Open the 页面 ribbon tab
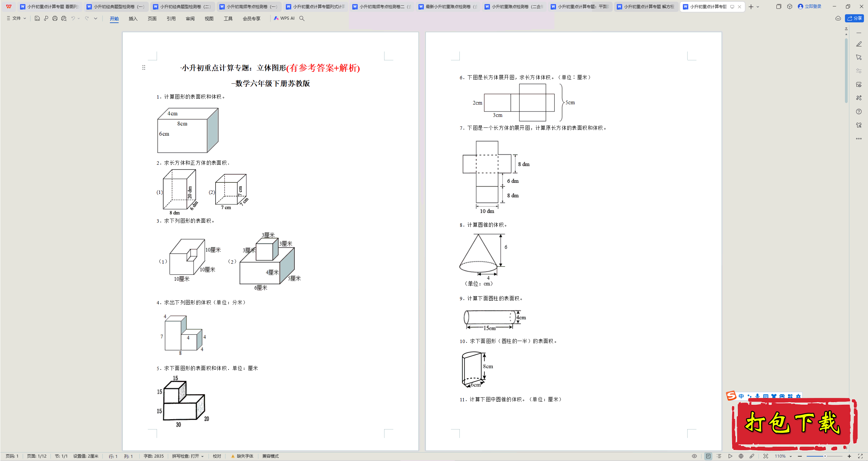 tap(152, 19)
